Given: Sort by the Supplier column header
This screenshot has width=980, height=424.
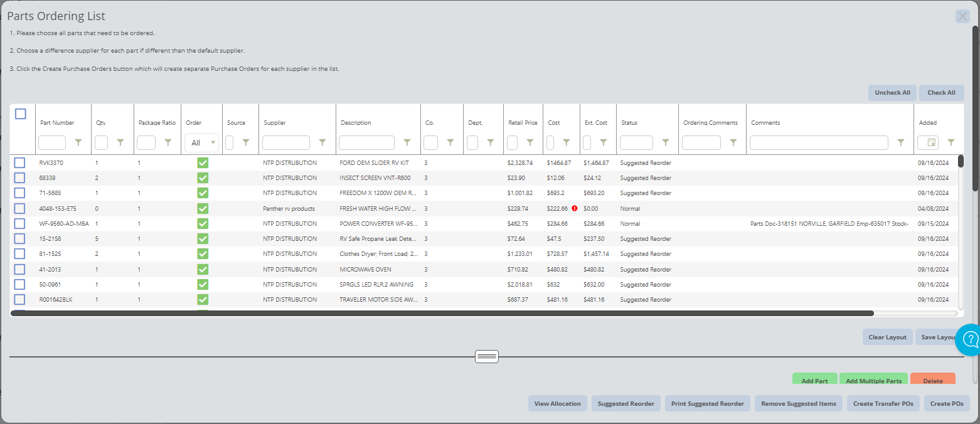Looking at the screenshot, I should coord(275,123).
